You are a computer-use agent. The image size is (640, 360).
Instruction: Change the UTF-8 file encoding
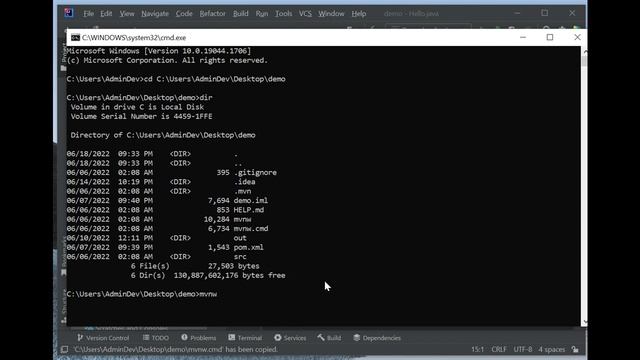point(523,349)
